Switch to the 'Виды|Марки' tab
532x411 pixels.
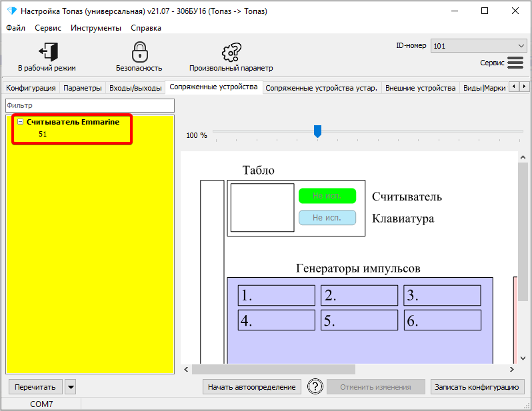484,88
